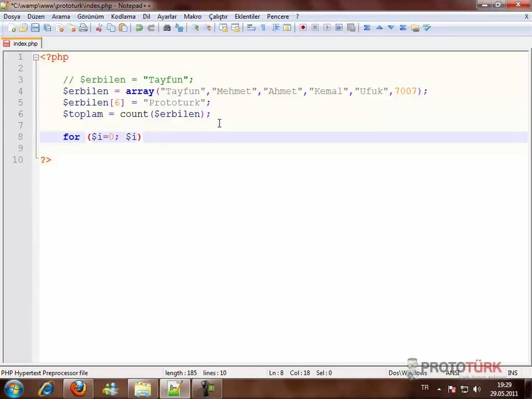Undo last edit with green arrow

point(139,28)
